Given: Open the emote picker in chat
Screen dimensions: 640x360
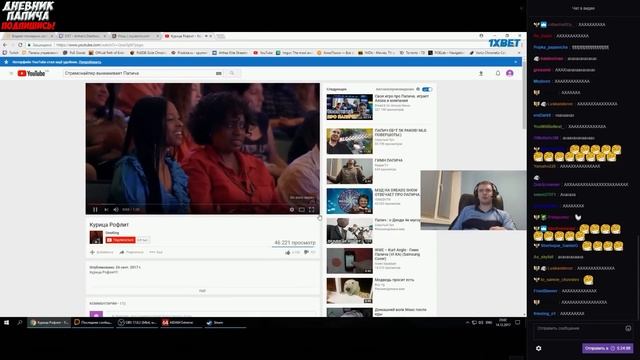Looking at the screenshot, I should 628,328.
